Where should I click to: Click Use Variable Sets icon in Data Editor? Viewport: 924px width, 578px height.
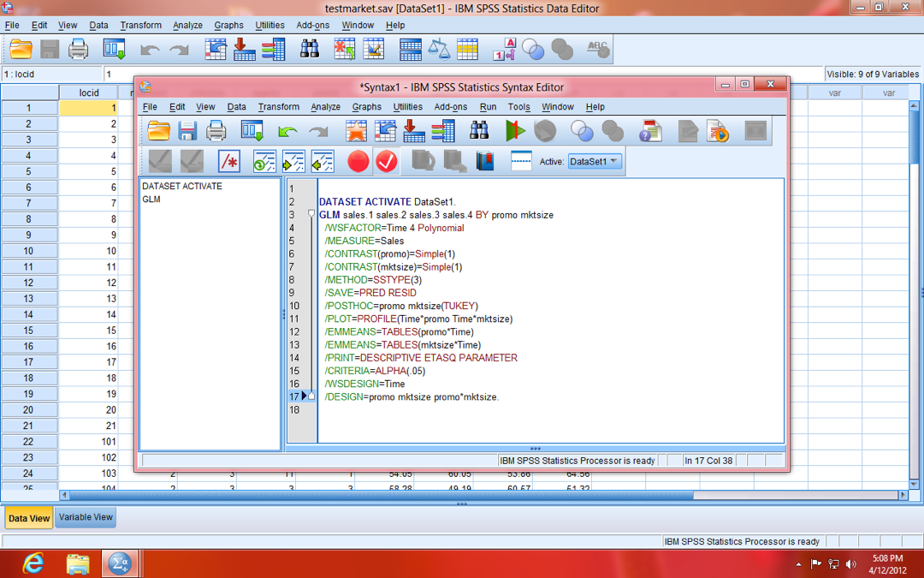click(533, 49)
